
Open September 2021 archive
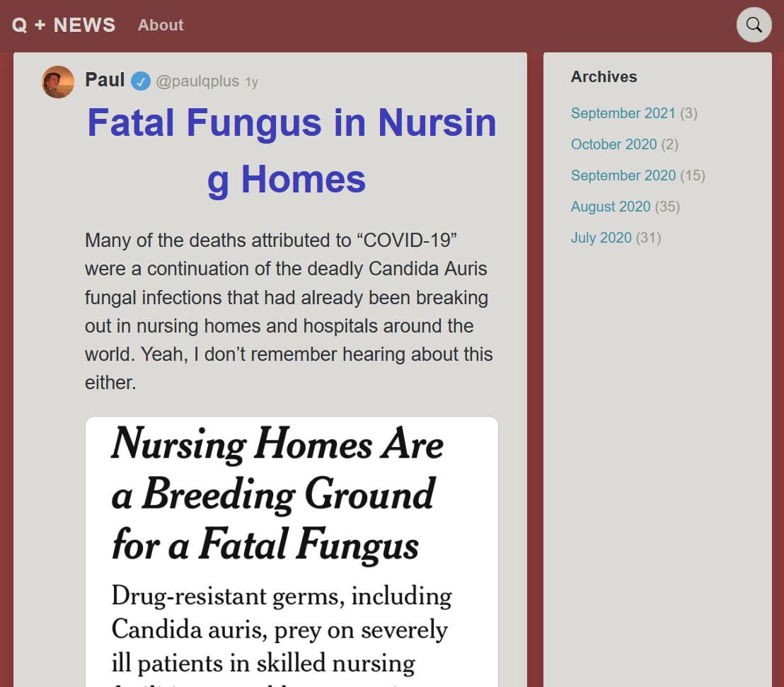623,113
